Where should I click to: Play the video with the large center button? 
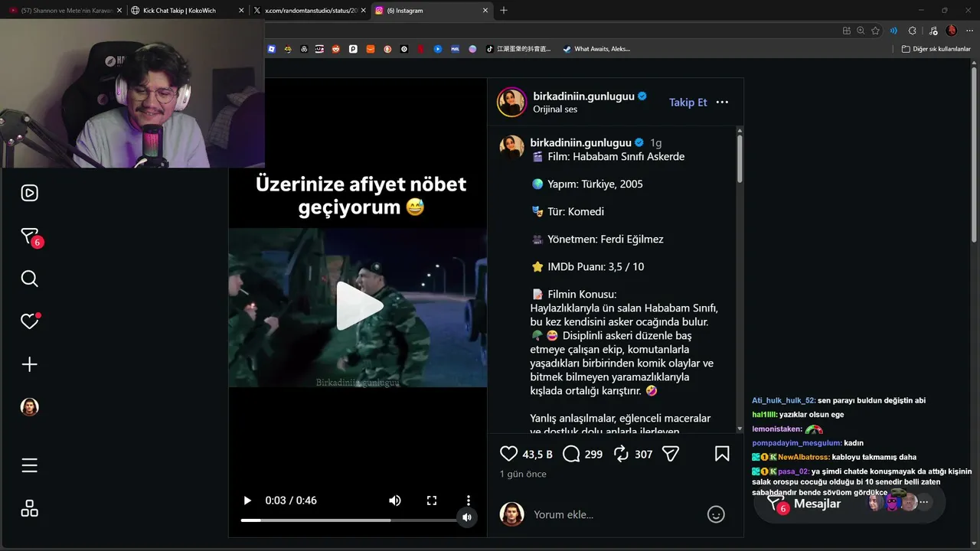(358, 306)
